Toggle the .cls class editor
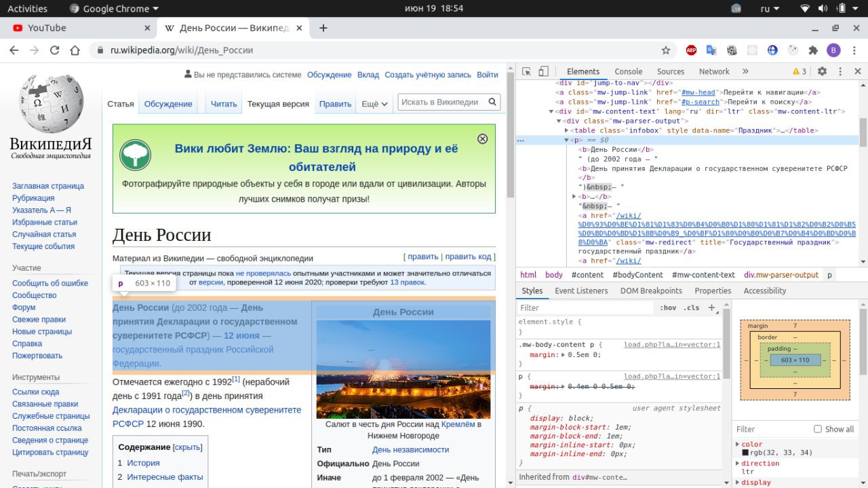Image resolution: width=868 pixels, height=488 pixels. pyautogui.click(x=691, y=307)
